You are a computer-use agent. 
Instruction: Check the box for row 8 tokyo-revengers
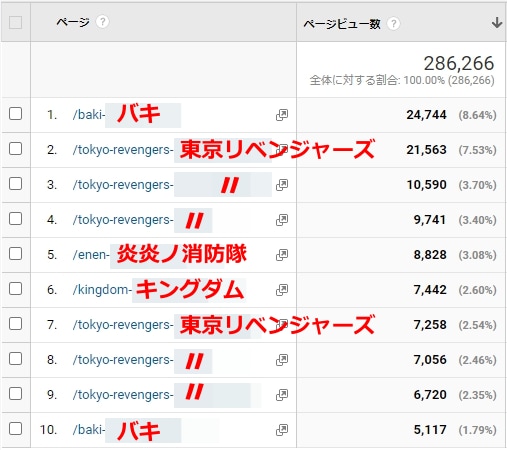tap(15, 359)
